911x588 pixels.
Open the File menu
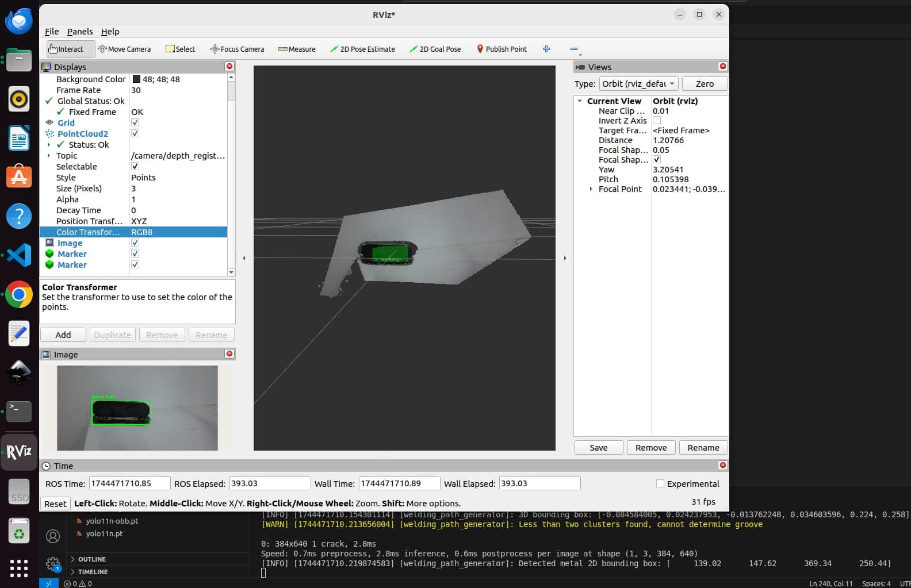[x=52, y=32]
